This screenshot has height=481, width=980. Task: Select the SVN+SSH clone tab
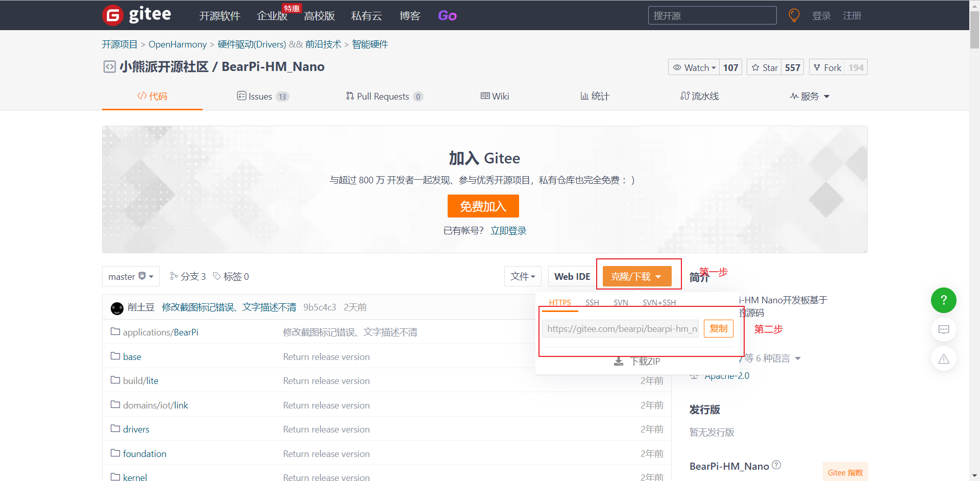[x=659, y=302]
